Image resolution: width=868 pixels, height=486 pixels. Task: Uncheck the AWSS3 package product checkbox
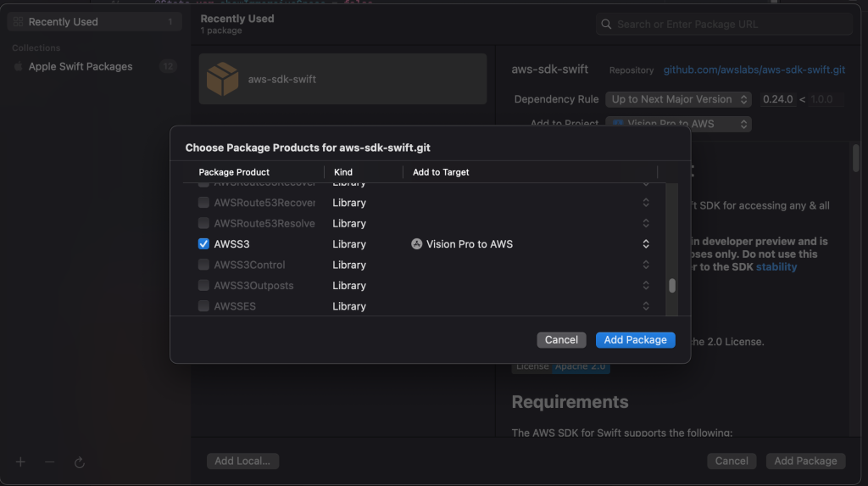click(203, 243)
